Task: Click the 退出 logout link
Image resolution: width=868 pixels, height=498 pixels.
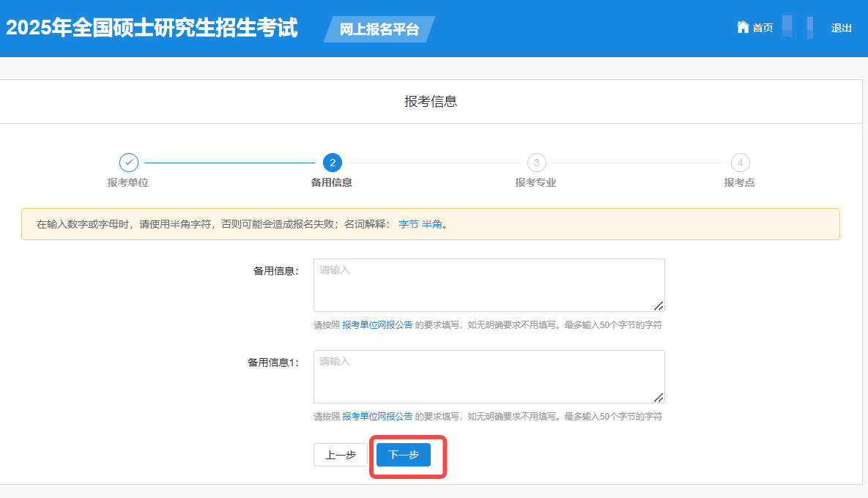Action: pos(841,28)
